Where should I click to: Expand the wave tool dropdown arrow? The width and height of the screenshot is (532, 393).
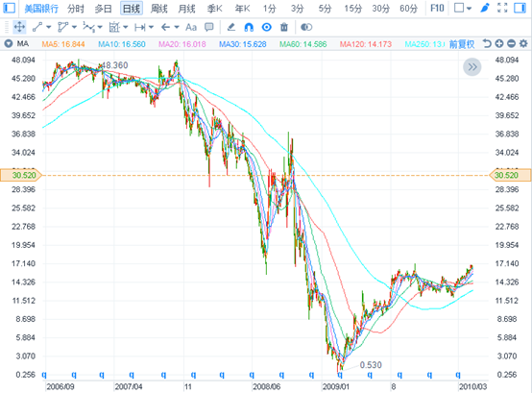point(100,27)
